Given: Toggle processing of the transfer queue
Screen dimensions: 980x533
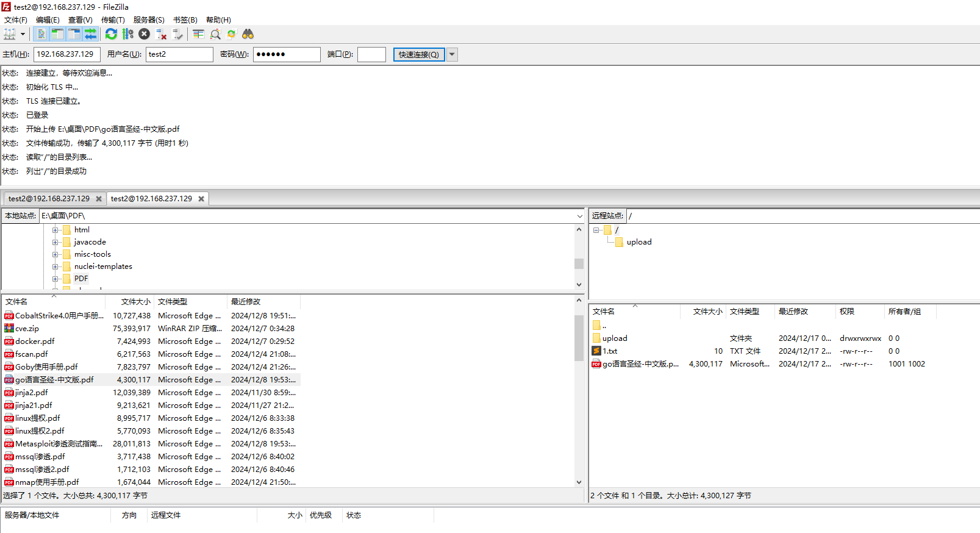Looking at the screenshot, I should coord(127,34).
